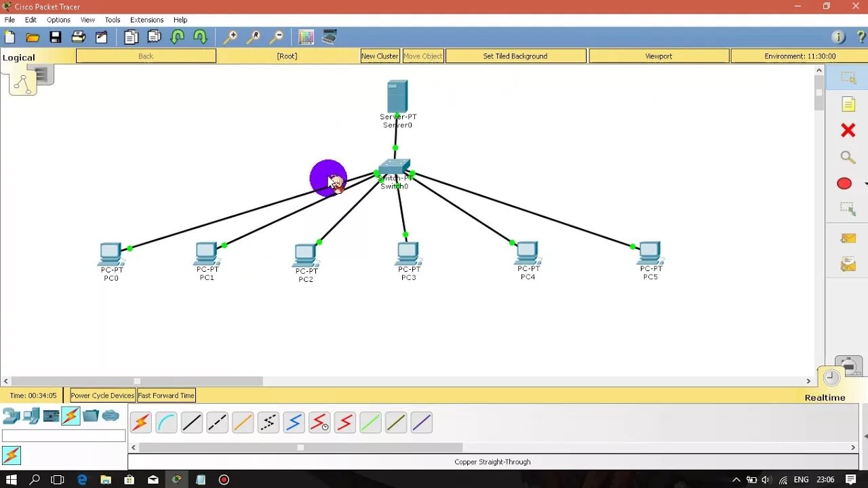Zoom out of the workspace
This screenshot has height=488, width=868.
tap(277, 37)
